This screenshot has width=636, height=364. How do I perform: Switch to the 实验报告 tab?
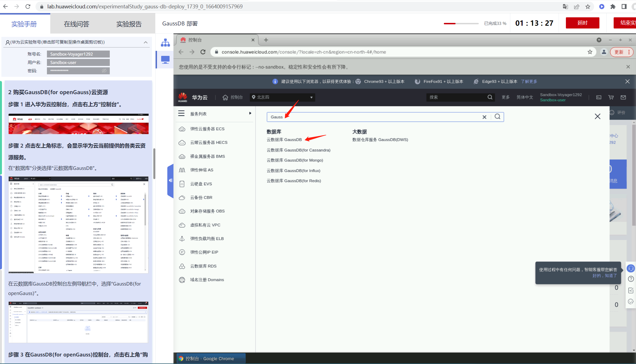coord(129,24)
